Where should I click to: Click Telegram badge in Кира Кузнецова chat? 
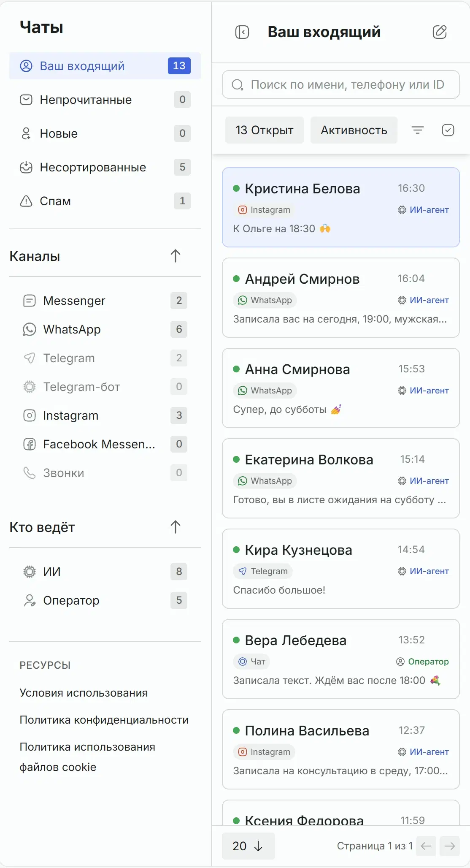(263, 571)
